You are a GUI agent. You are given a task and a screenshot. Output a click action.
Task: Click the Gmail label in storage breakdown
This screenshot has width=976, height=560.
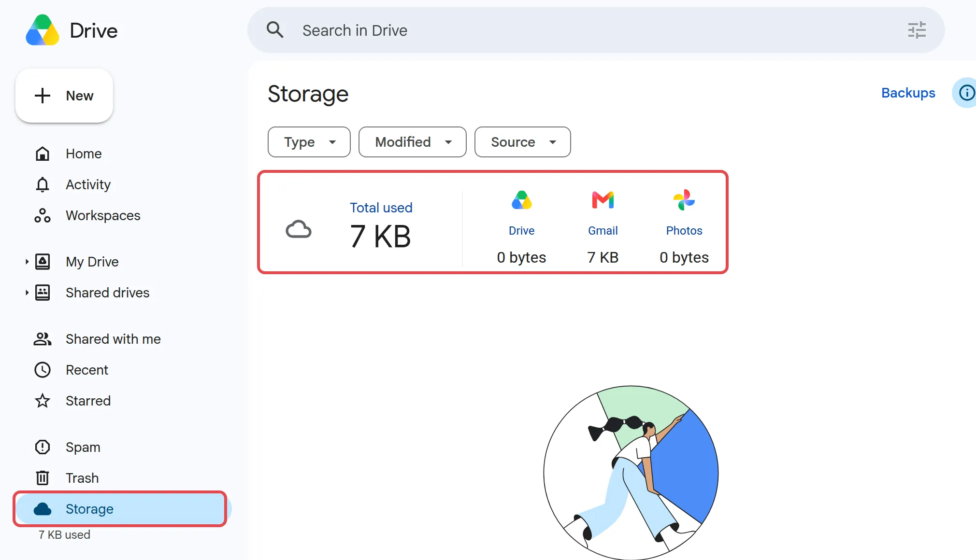[x=603, y=231]
